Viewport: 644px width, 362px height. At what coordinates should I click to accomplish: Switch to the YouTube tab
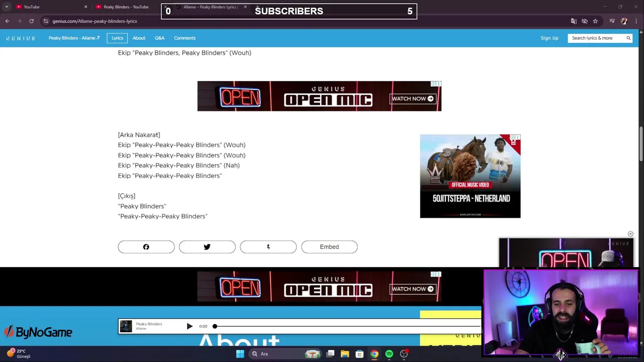coord(50,7)
